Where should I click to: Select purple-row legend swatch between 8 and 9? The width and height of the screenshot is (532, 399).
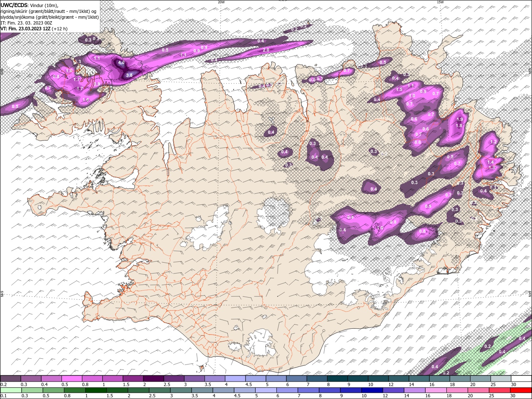point(337,378)
